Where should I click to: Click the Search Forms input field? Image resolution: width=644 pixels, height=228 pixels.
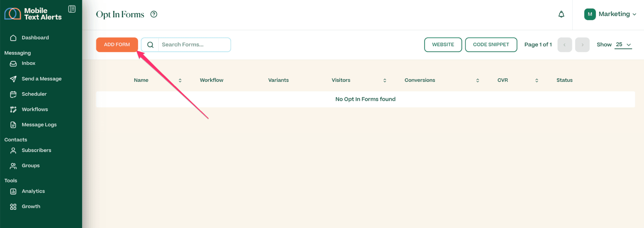coord(194,45)
